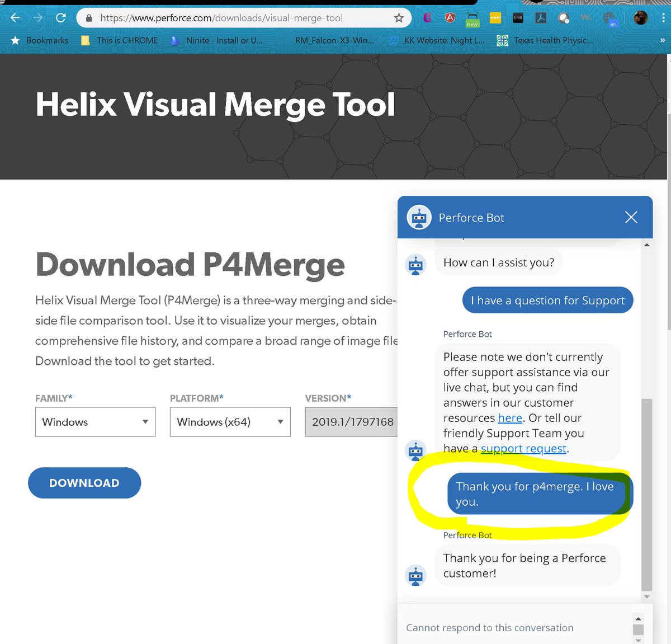Open the green 'new' extension icon
Image resolution: width=671 pixels, height=644 pixels.
472,20
